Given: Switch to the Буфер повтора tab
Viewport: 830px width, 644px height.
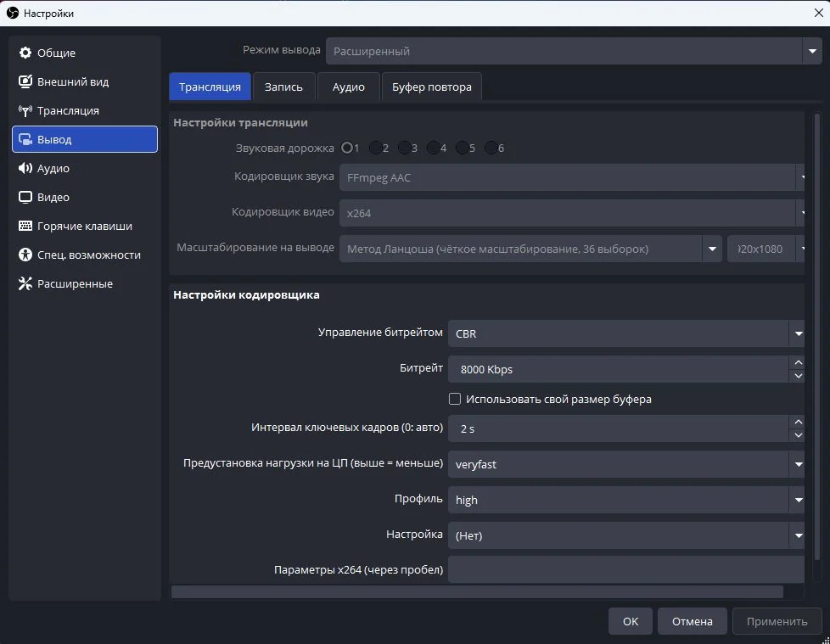Looking at the screenshot, I should [431, 87].
